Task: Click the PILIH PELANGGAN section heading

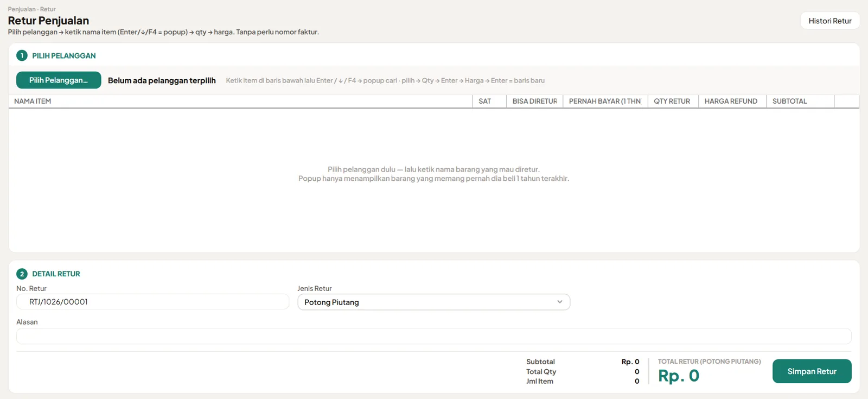Action: pos(64,56)
